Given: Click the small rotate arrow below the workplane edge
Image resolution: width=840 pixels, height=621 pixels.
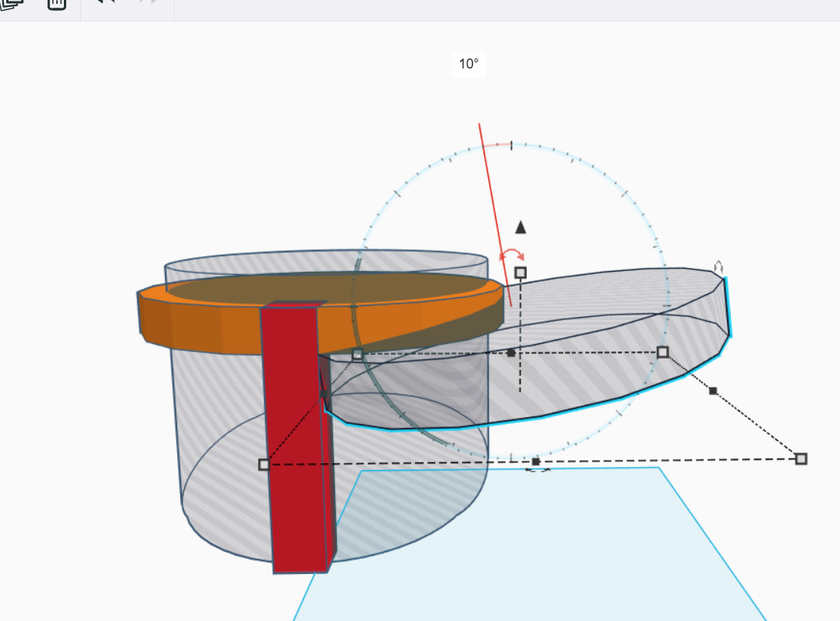Looking at the screenshot, I should (536, 469).
